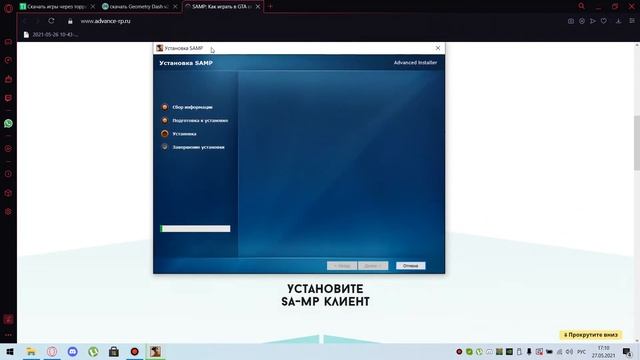640x360 pixels.
Task: Open GX Corner gamepad icon in sidebar
Action: tap(8, 42)
